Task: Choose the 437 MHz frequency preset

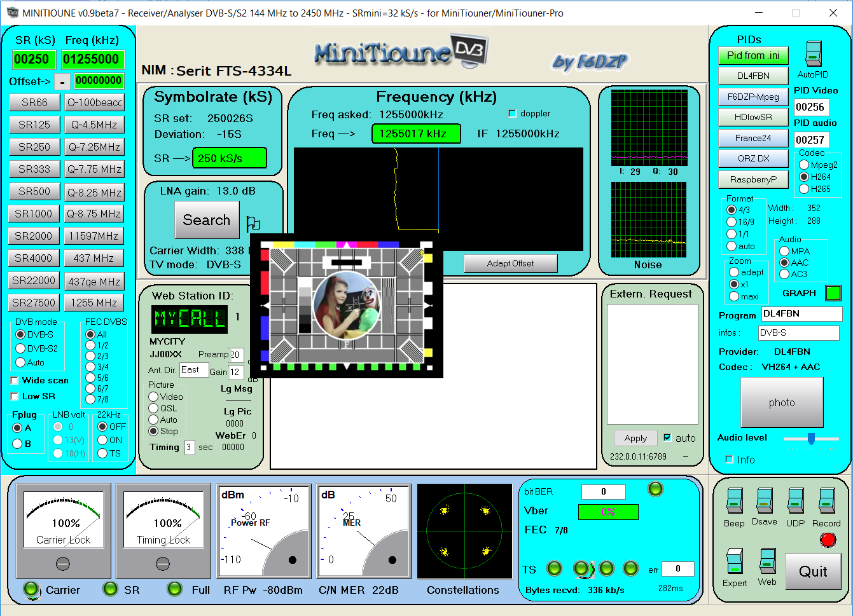Action: pyautogui.click(x=94, y=258)
